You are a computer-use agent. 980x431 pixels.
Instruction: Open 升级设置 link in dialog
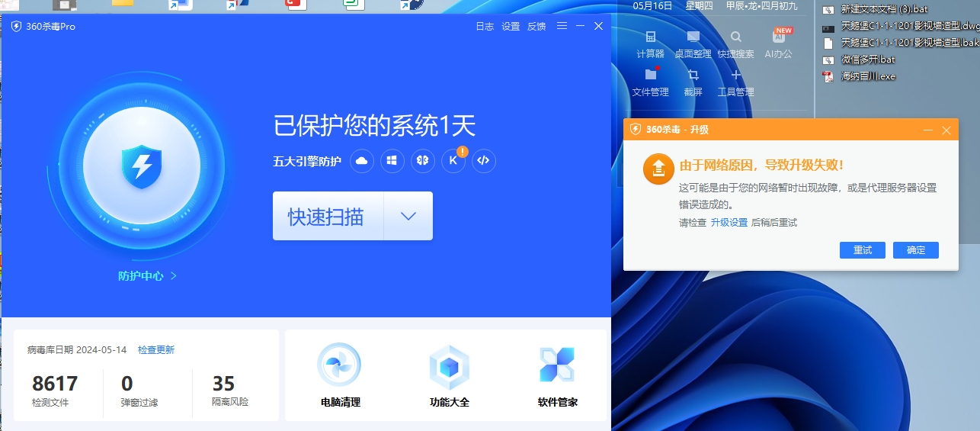(729, 223)
